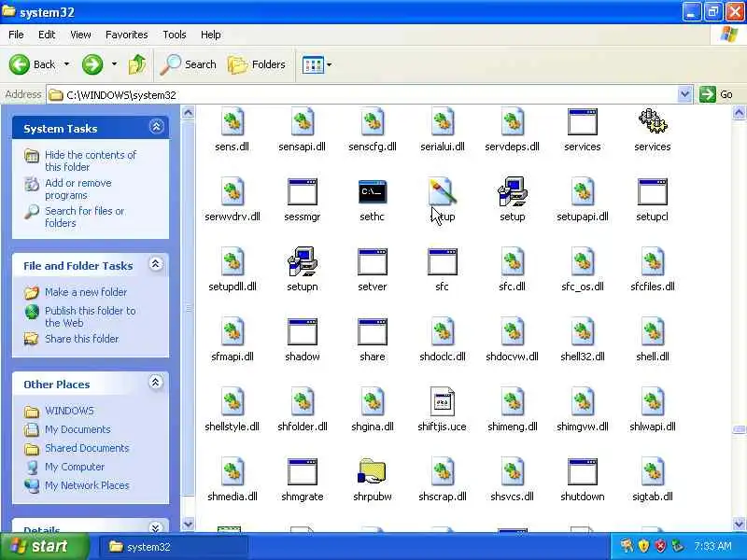Click Share this folder link
The image size is (747, 560).
82,339
